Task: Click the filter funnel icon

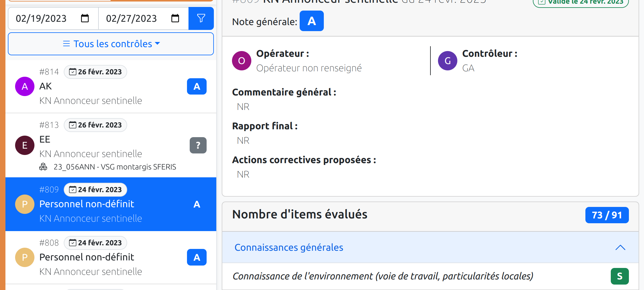Action: click(201, 18)
